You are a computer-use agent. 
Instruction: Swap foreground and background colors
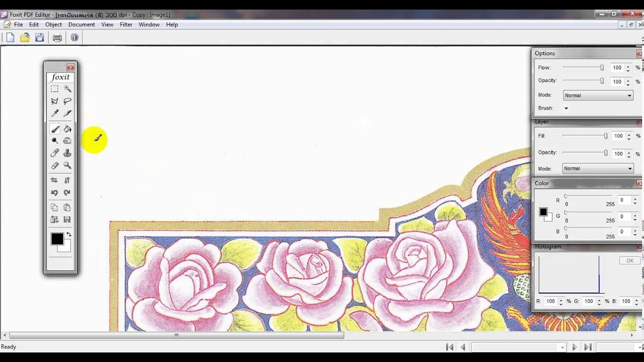(69, 234)
